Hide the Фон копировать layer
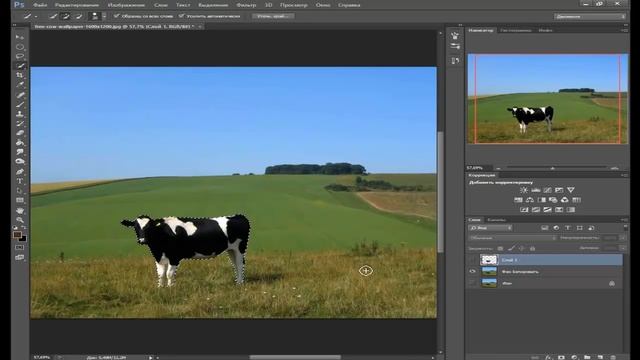 (x=473, y=271)
